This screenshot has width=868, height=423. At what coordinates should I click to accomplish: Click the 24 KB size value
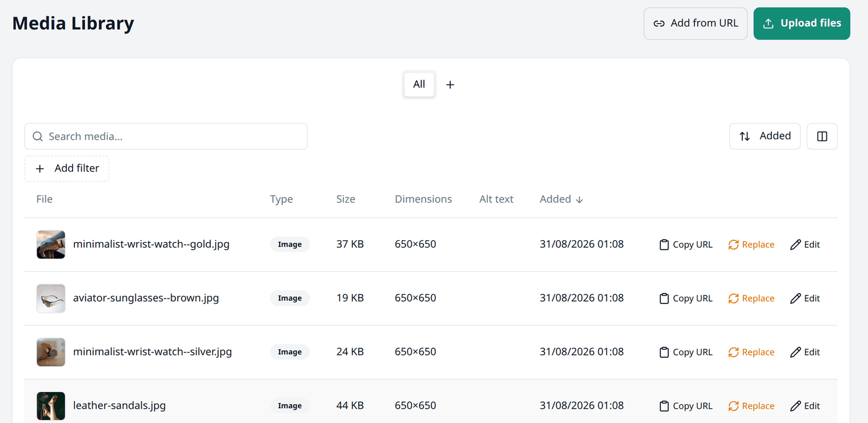350,352
